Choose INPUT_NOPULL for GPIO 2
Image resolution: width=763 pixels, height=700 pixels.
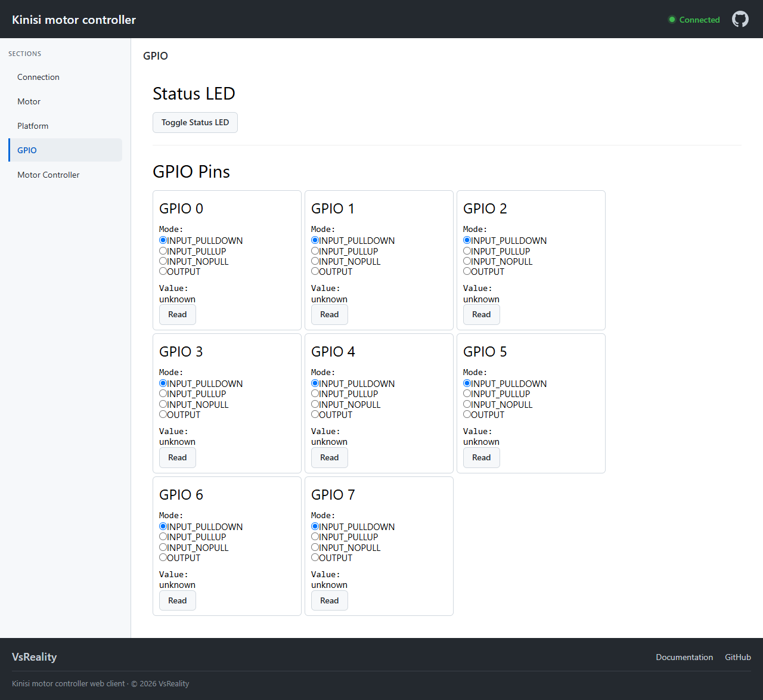[467, 261]
